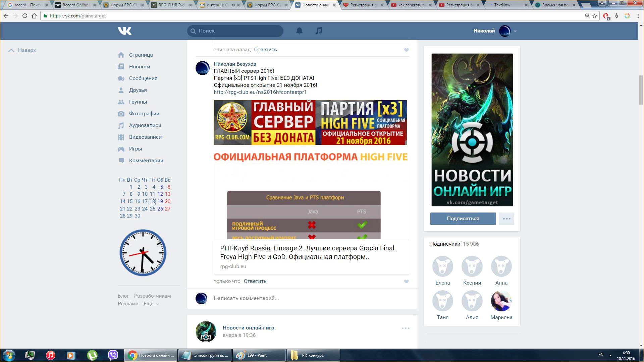Open 199 - Paint taskbar window
The width and height of the screenshot is (644, 362).
(259, 355)
